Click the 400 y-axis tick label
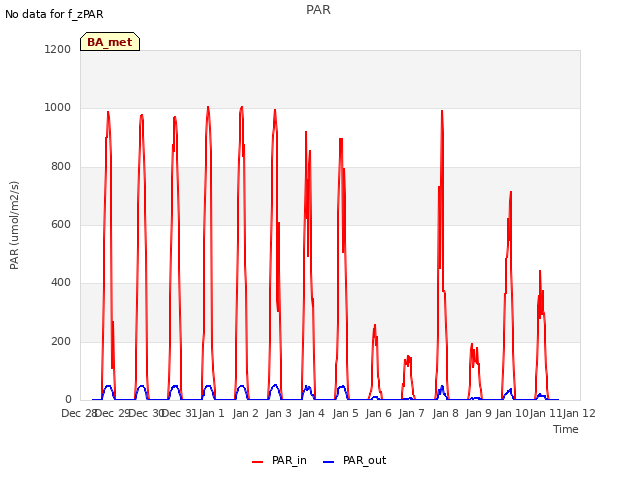Viewport: 640px width, 480px height. coord(61,282)
